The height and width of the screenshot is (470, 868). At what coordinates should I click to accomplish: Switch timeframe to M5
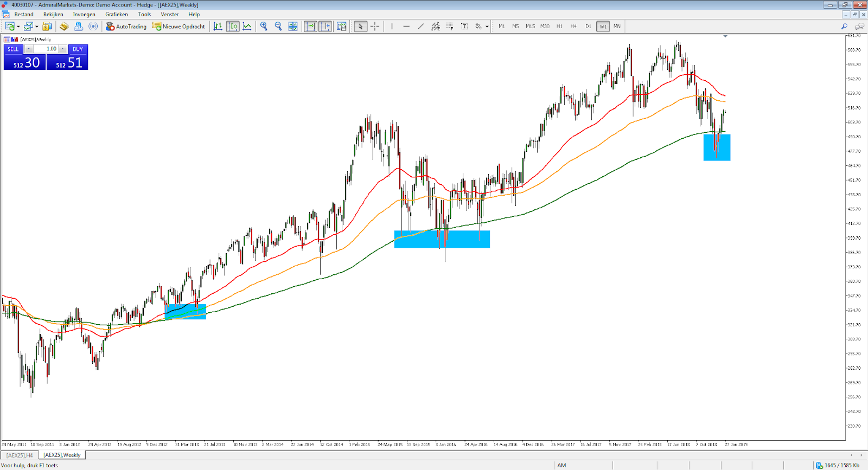(x=515, y=26)
